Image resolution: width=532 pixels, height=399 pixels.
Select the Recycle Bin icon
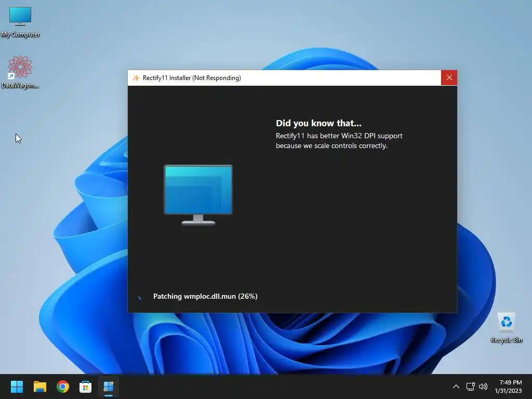pyautogui.click(x=506, y=328)
